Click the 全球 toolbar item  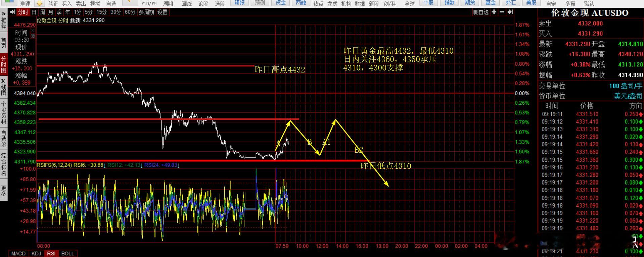click(x=410, y=4)
